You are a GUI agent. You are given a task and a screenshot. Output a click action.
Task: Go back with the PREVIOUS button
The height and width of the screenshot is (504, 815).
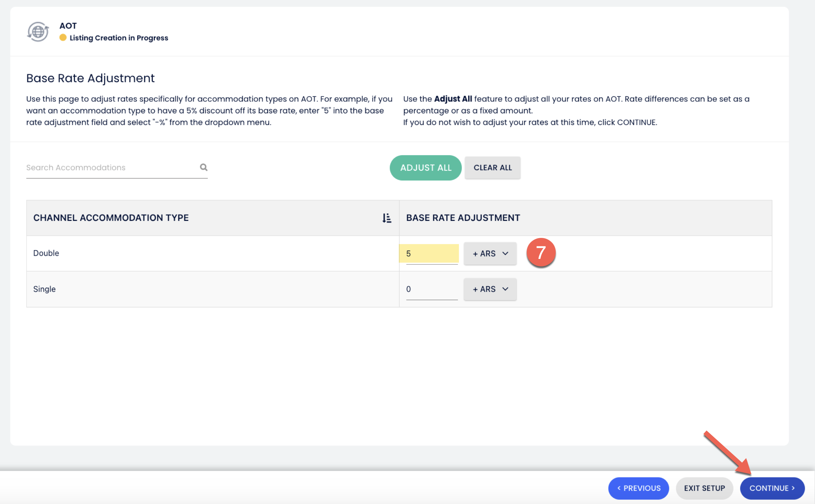pyautogui.click(x=638, y=488)
